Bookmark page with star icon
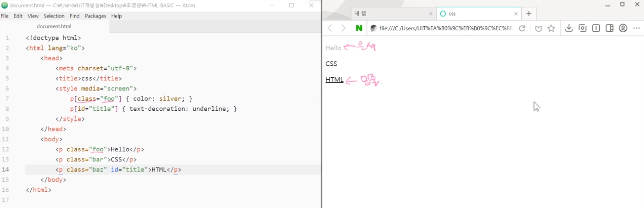Viewport: 644px width, 208px height. point(551,28)
